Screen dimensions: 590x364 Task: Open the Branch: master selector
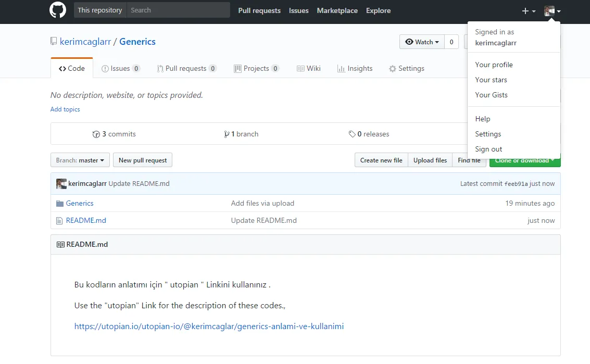tap(80, 160)
